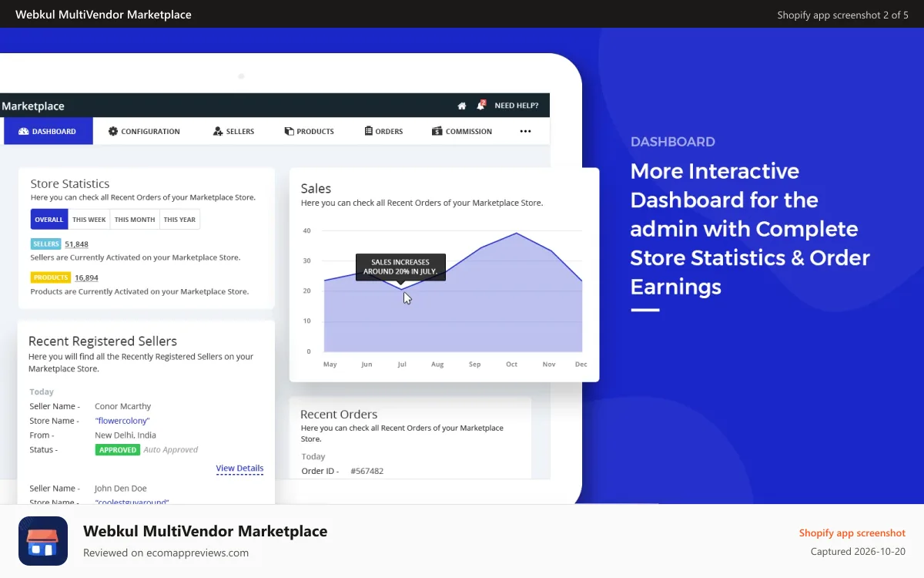The height and width of the screenshot is (578, 924).
Task: Open the Configuration tab
Action: tap(144, 131)
